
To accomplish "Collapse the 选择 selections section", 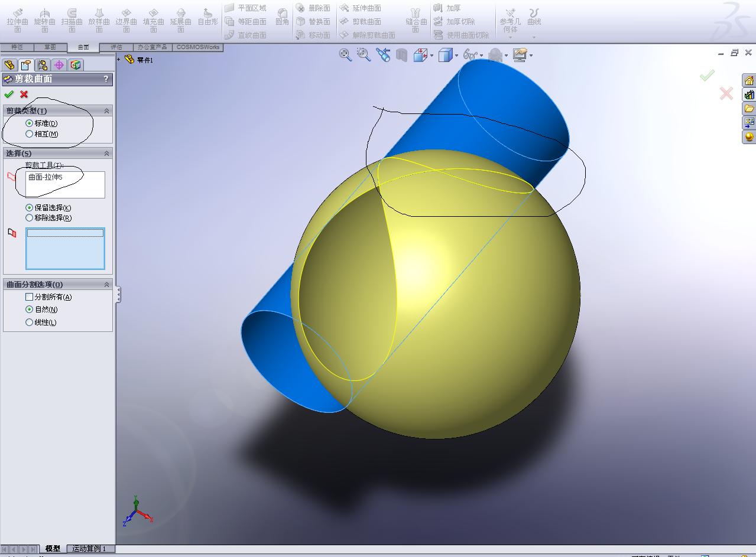I will 107,154.
